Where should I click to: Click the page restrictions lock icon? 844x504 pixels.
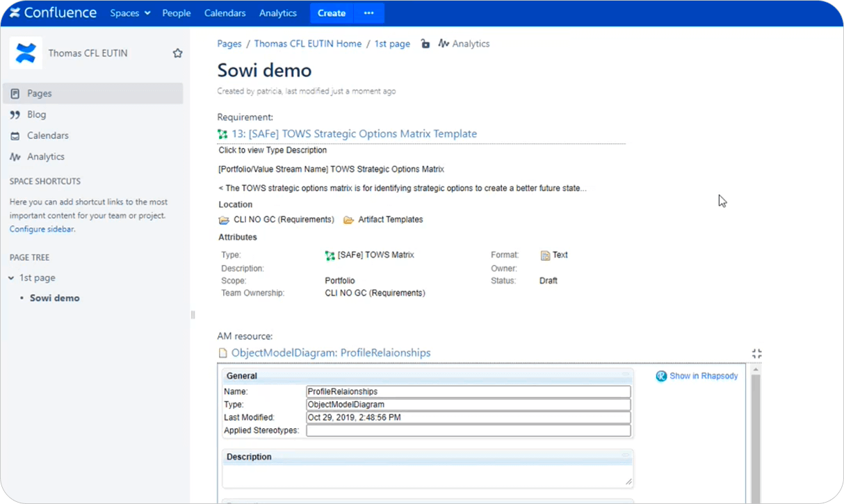click(x=425, y=44)
